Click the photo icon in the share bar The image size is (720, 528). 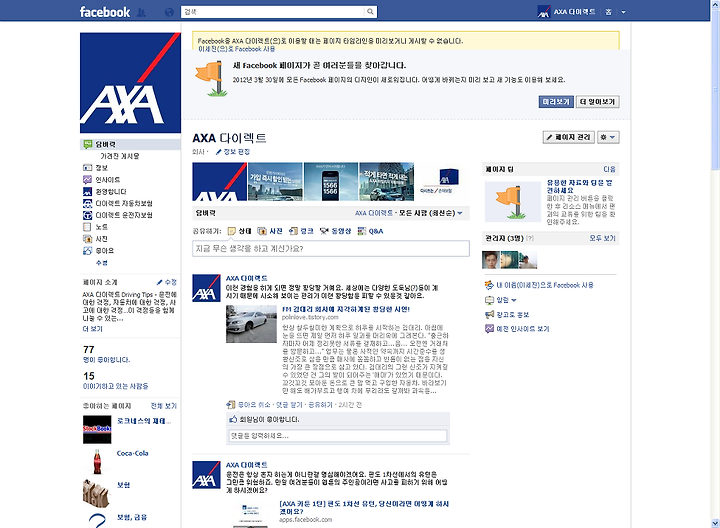point(262,231)
